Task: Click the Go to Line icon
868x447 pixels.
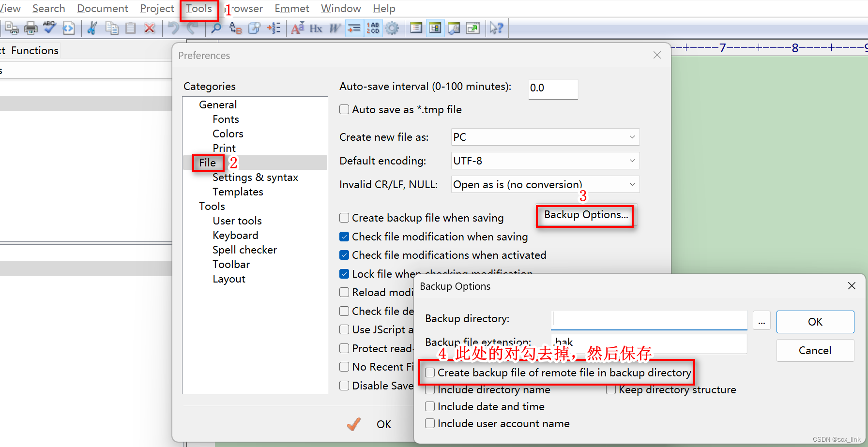Action: click(274, 29)
